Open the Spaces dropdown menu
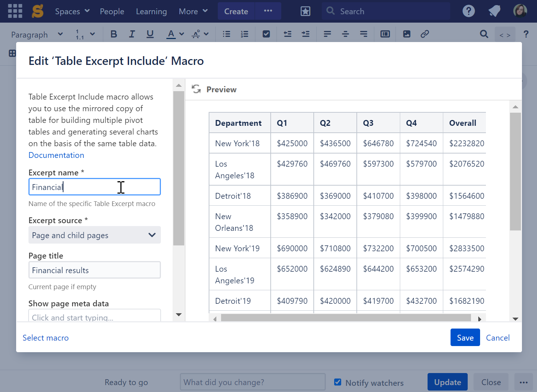Viewport: 537px width, 392px height. tap(72, 11)
